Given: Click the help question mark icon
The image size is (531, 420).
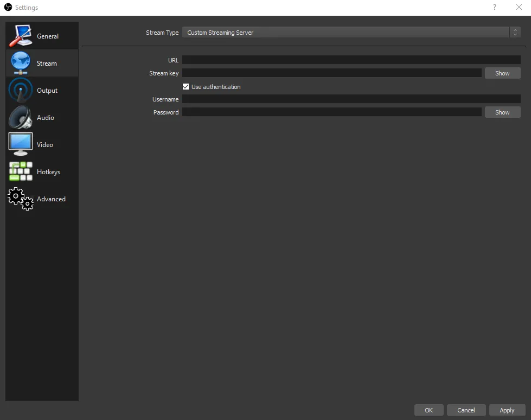Looking at the screenshot, I should coord(495,7).
